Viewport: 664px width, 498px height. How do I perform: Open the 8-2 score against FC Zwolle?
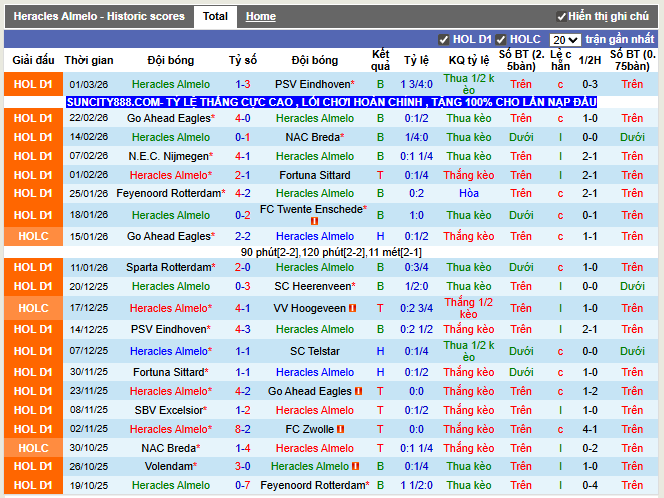coord(243,429)
